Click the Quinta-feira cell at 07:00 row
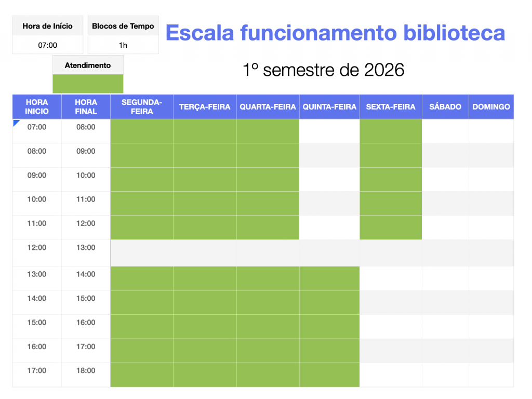532x399 pixels. pyautogui.click(x=329, y=131)
